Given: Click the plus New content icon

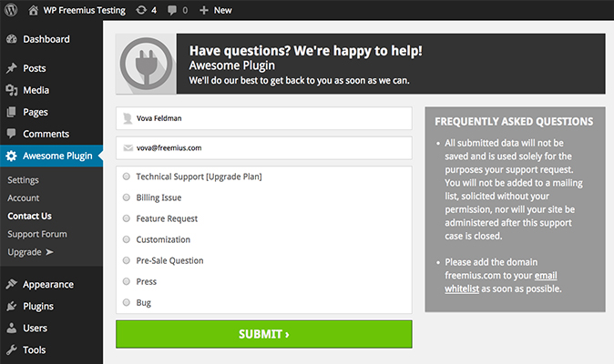Looking at the screenshot, I should [204, 10].
